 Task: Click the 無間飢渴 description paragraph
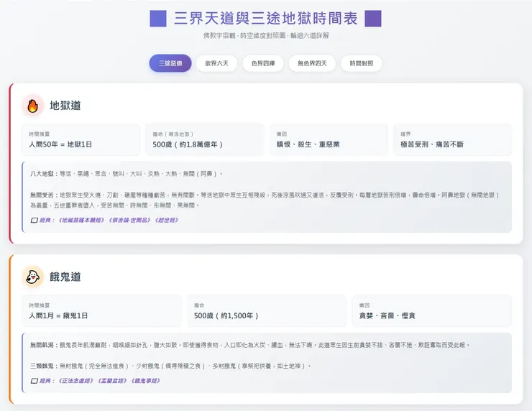click(249, 345)
